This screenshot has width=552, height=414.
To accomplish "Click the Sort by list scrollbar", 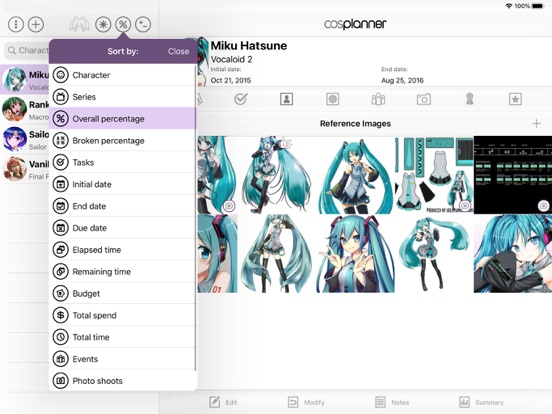I will [x=196, y=218].
